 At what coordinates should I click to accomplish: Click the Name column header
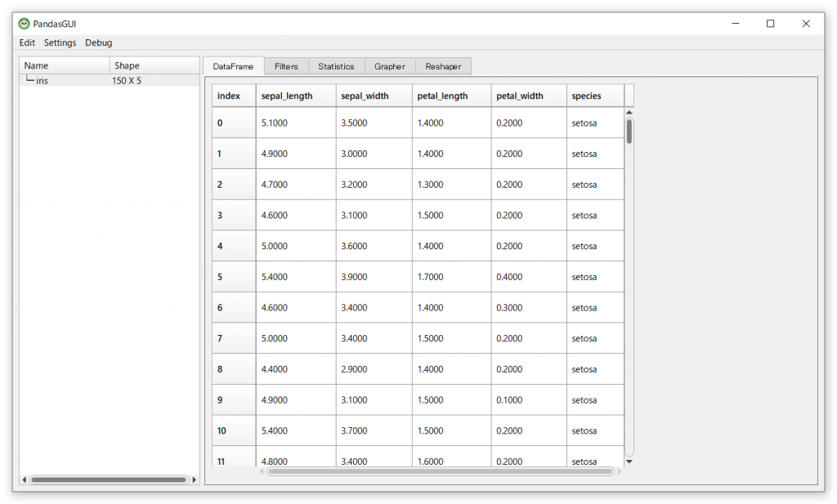[x=37, y=65]
